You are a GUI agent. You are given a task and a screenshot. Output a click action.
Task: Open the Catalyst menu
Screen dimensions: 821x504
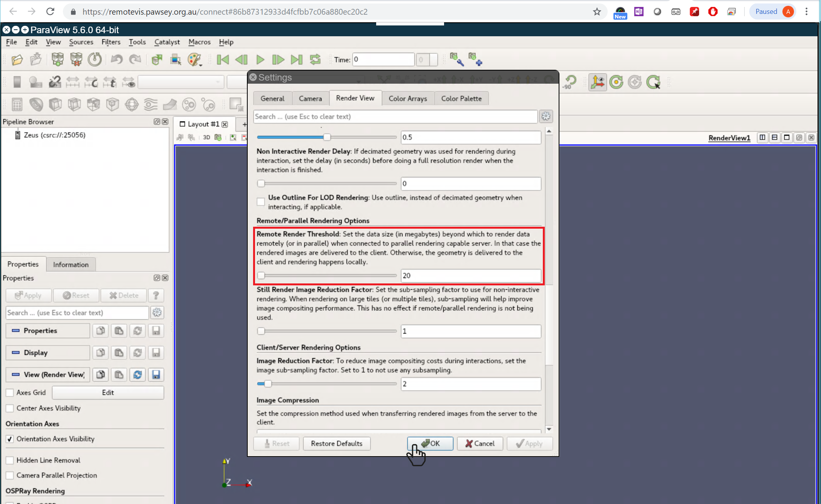(167, 42)
